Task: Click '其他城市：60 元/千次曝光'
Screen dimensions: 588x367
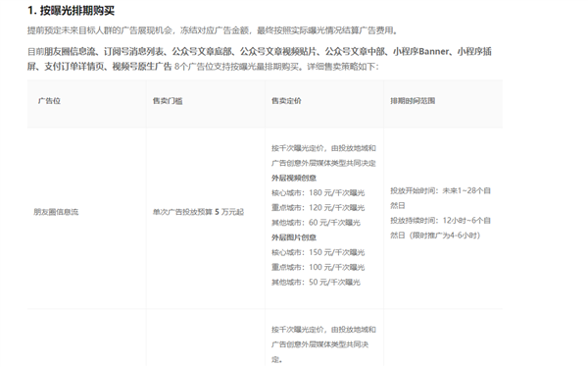Action: [x=316, y=223]
